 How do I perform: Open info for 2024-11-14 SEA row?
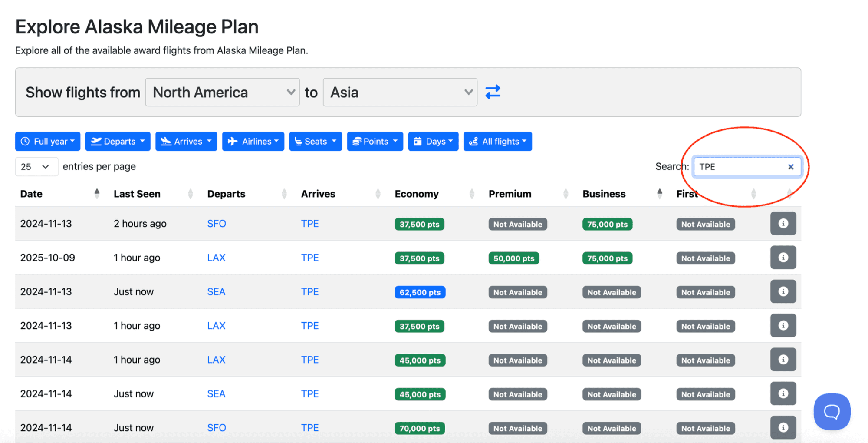click(783, 393)
